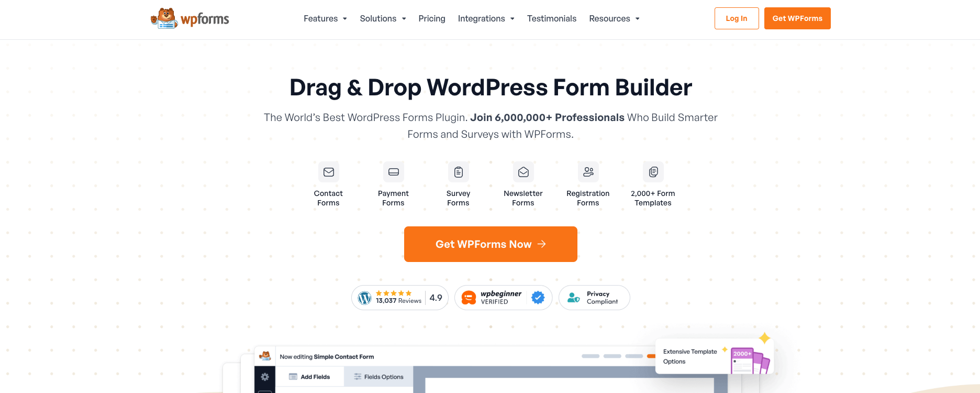The height and width of the screenshot is (393, 980).
Task: Click the Privacy Compliant user shield icon
Action: coord(574,298)
